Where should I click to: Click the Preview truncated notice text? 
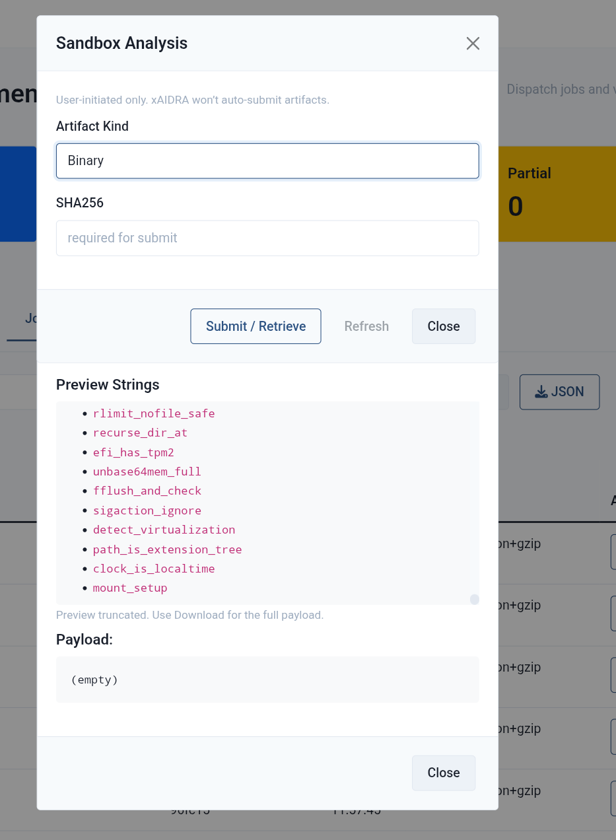coord(189,615)
